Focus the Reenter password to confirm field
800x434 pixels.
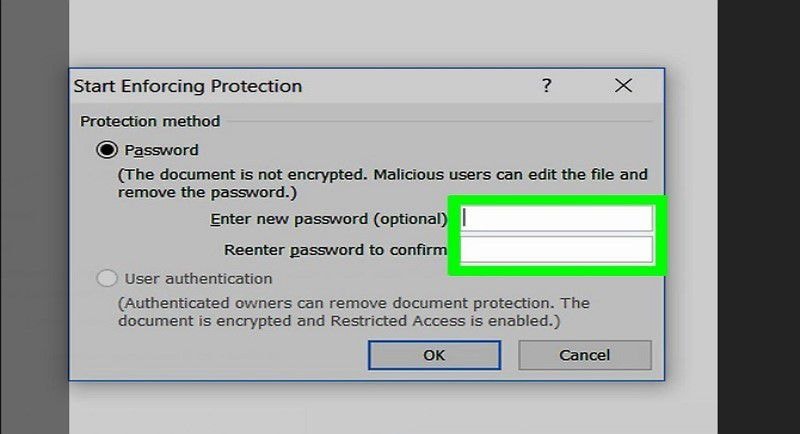coord(557,250)
